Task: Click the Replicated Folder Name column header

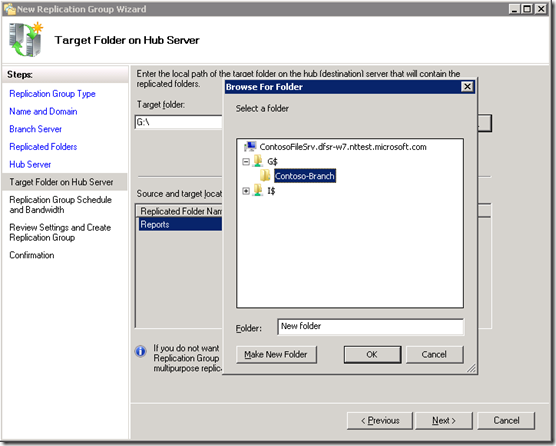Action: click(x=180, y=211)
